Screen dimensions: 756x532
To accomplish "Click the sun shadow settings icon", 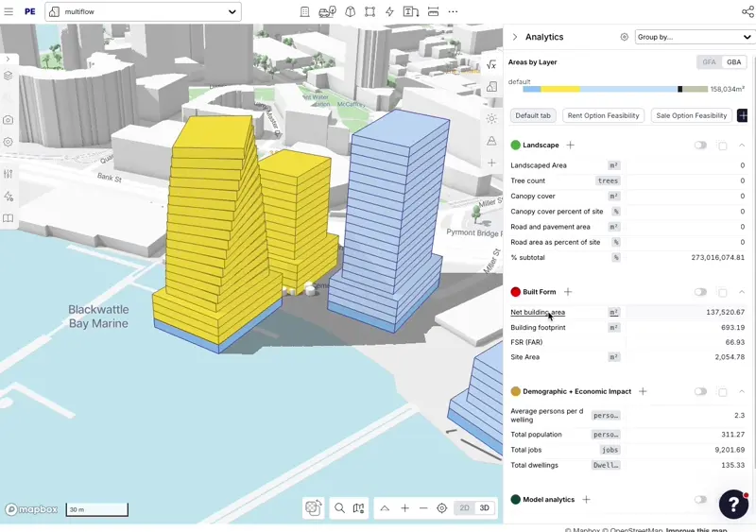I will click(x=491, y=119).
